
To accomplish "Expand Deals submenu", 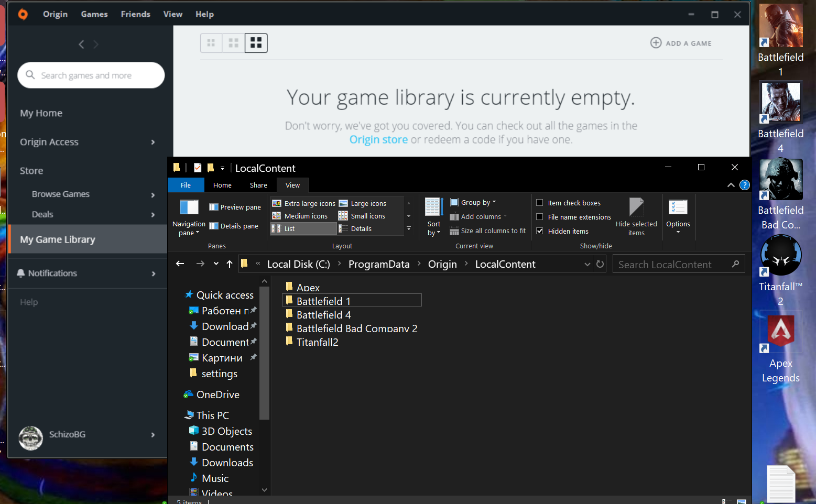I will (x=153, y=215).
